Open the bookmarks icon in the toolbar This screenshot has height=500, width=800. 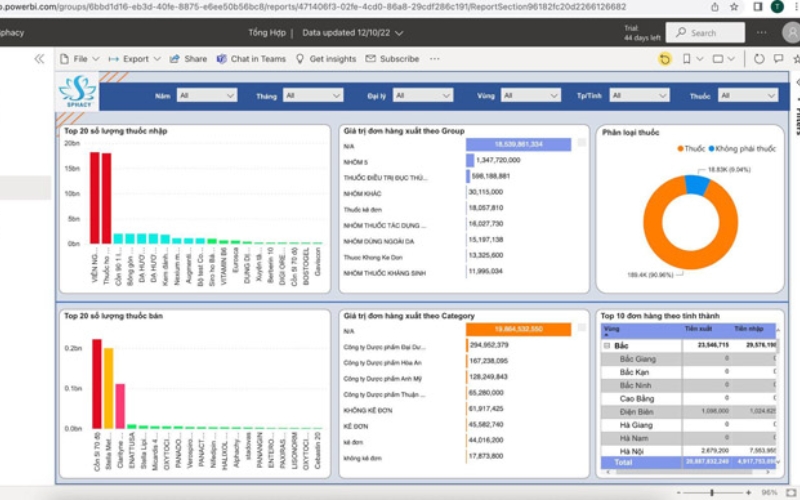tap(687, 59)
